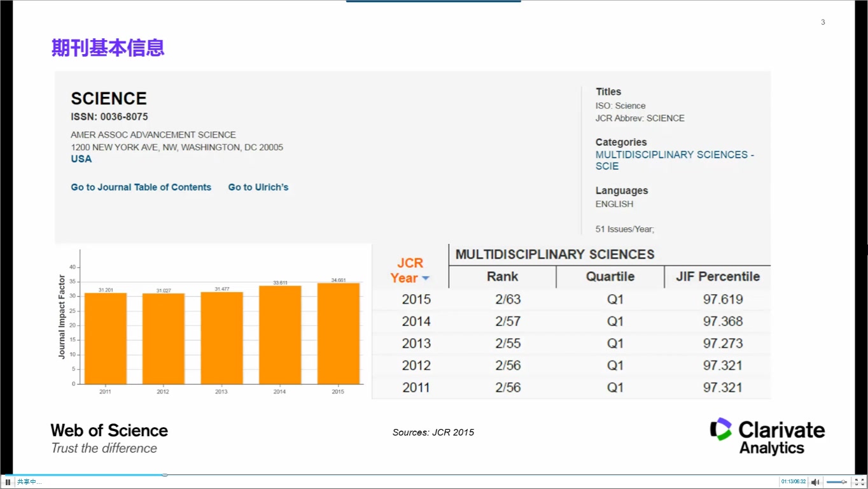Click percentile value 97.619
This screenshot has width=868, height=489.
pos(723,299)
